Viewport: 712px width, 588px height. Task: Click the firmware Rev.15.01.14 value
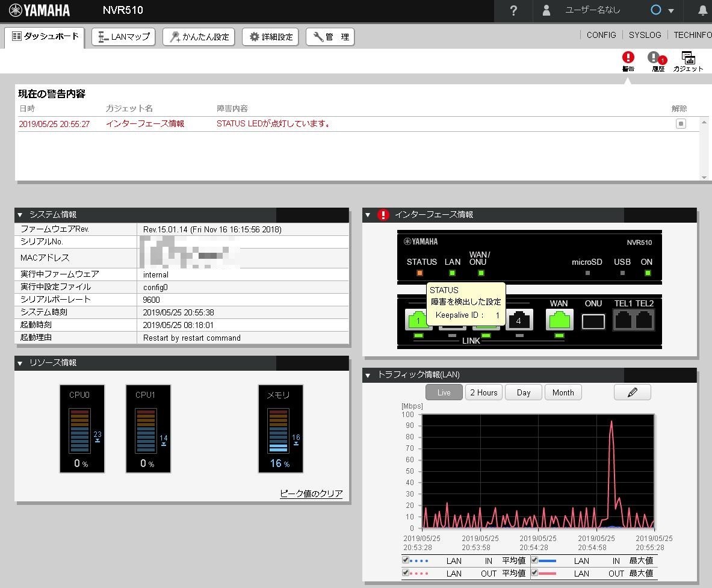(212, 230)
